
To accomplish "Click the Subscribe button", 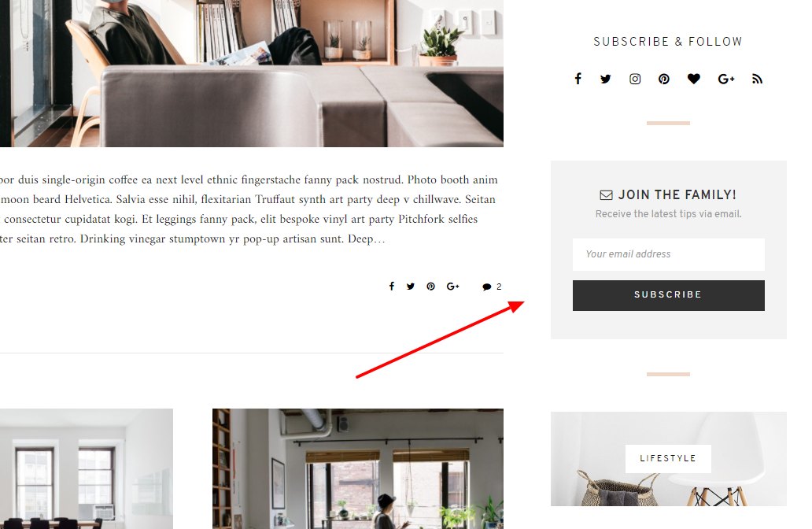I will tap(669, 295).
